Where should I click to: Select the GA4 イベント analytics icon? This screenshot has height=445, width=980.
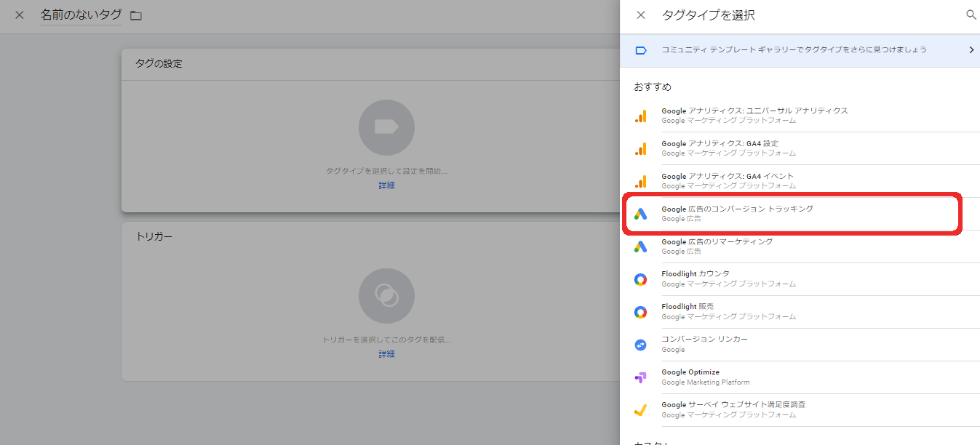click(640, 182)
